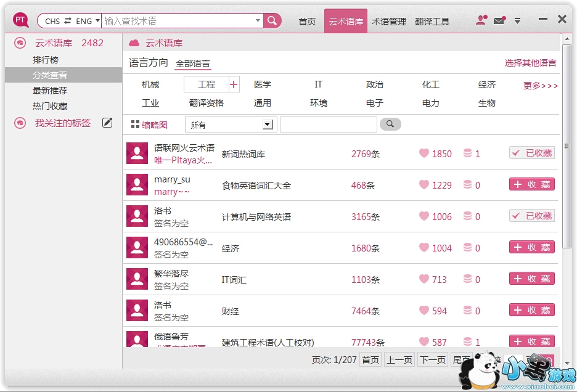Open the search term history dropdown arrow
577x392 pixels.
click(258, 21)
